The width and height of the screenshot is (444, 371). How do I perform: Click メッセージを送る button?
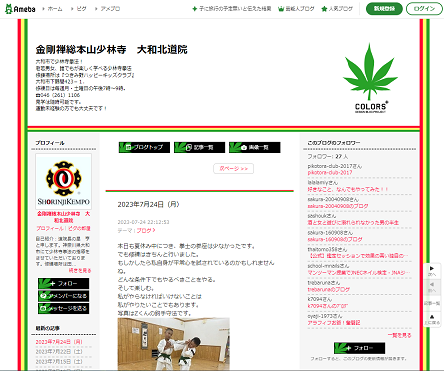[63, 308]
